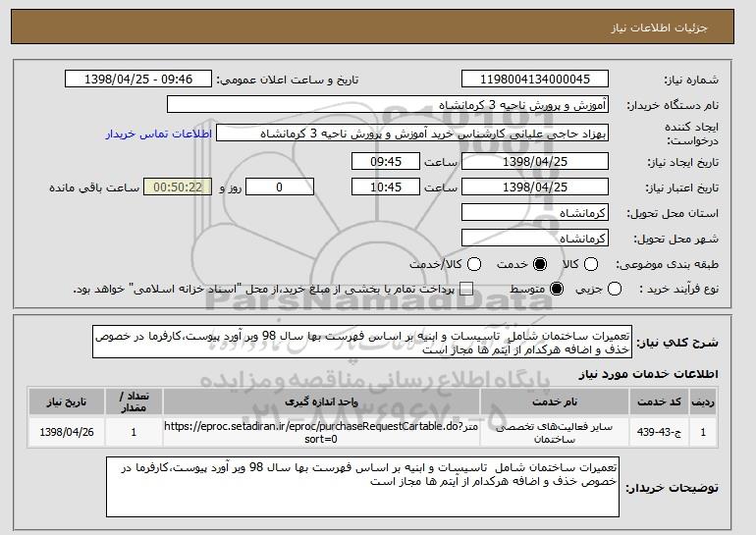This screenshot has width=756, height=535.
Task: Click the public announcement date field 09:46
Action: tap(138, 80)
